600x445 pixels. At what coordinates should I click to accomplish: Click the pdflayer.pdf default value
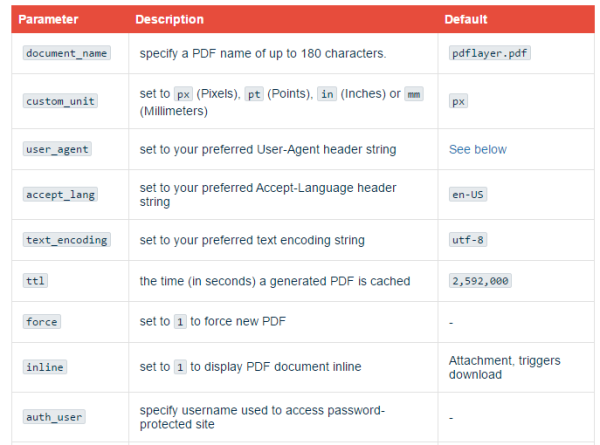pyautogui.click(x=490, y=53)
